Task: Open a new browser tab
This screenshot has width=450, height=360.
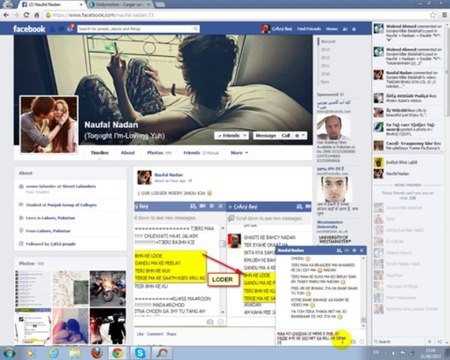Action: coord(160,5)
